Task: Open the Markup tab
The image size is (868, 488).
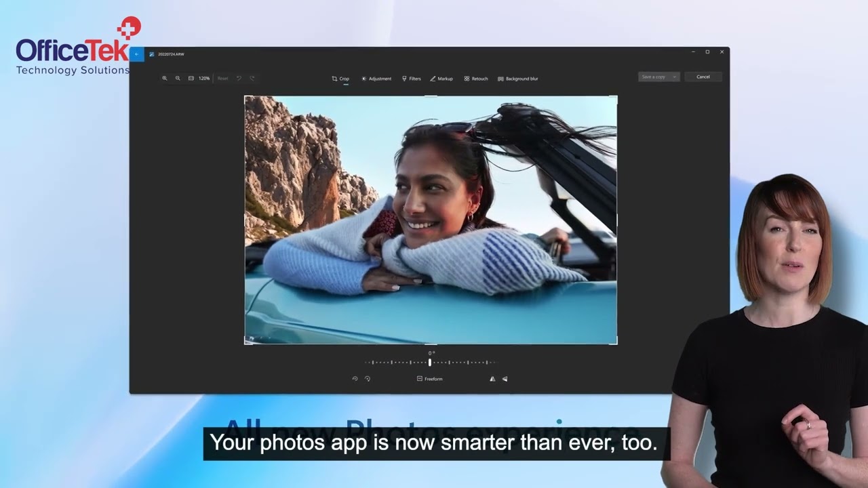Action: [x=441, y=79]
